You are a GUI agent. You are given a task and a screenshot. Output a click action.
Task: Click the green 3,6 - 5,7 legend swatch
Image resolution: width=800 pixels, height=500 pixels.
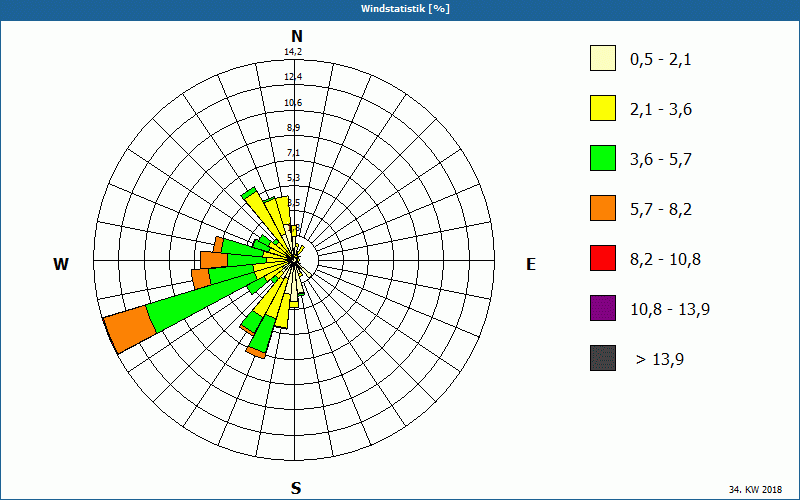(x=603, y=158)
